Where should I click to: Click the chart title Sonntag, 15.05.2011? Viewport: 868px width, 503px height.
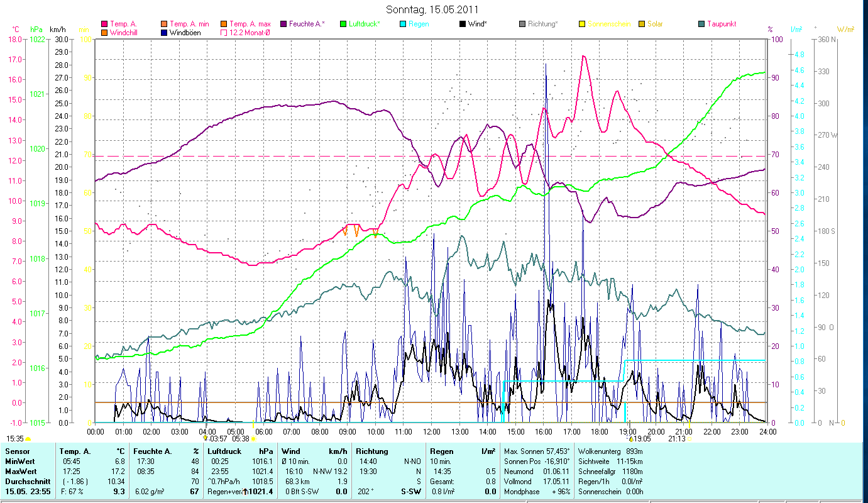434,9
